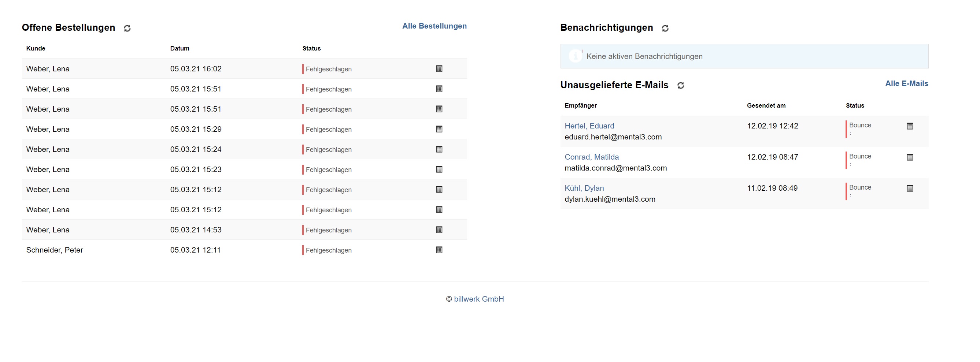Select the date 05.03.21 15:23
Image resolution: width=980 pixels, height=362 pixels.
pyautogui.click(x=196, y=169)
